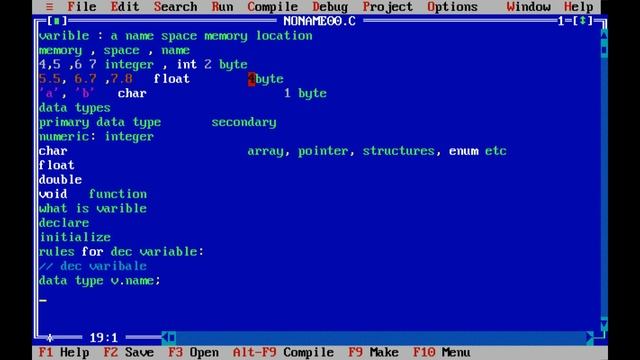The height and width of the screenshot is (360, 640).
Task: Click the down arrow of vertical scrollbar
Action: [x=604, y=324]
